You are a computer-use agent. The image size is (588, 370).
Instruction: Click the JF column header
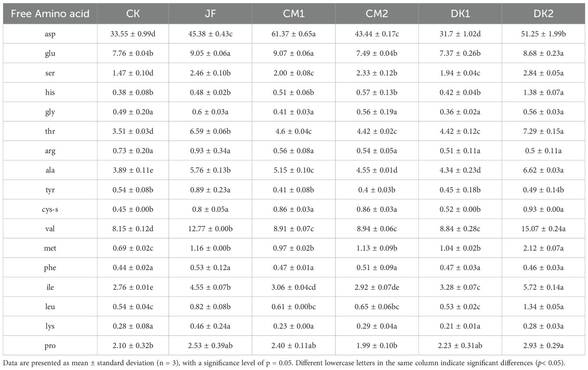(210, 14)
